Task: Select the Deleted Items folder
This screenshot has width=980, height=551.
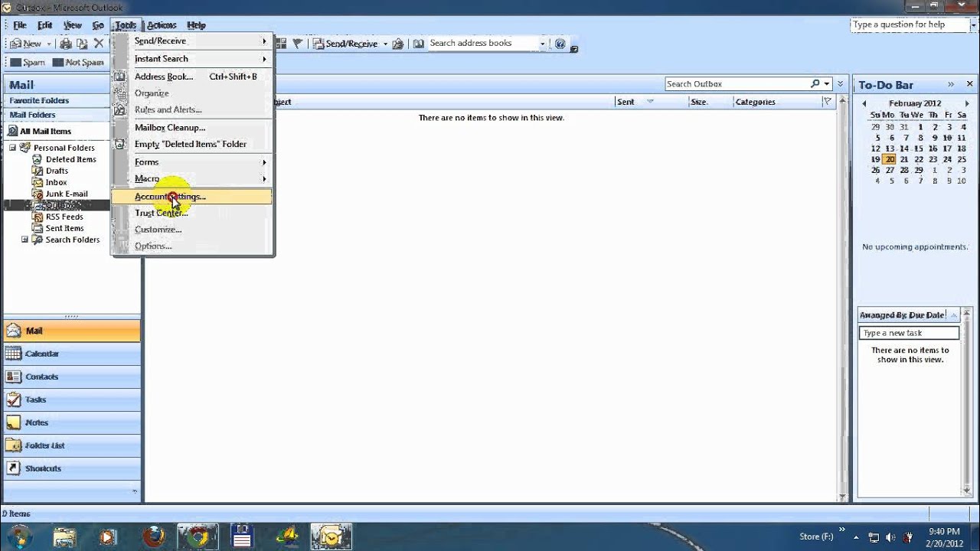Action: [x=71, y=159]
